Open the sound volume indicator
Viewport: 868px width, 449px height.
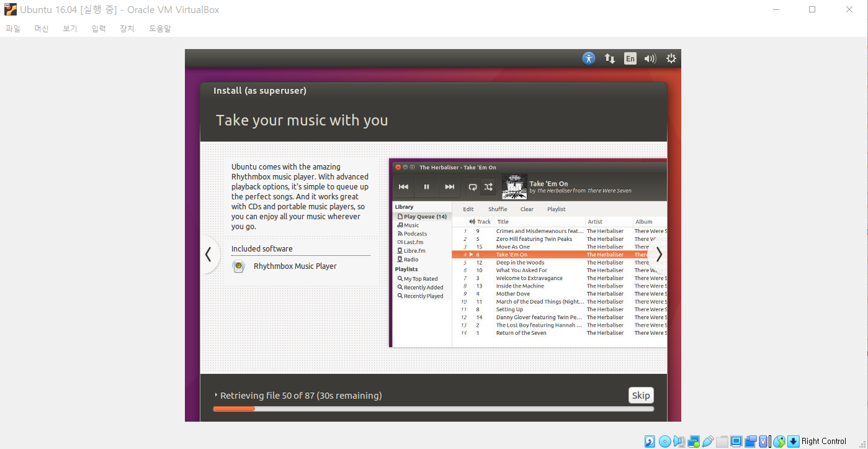[x=650, y=58]
